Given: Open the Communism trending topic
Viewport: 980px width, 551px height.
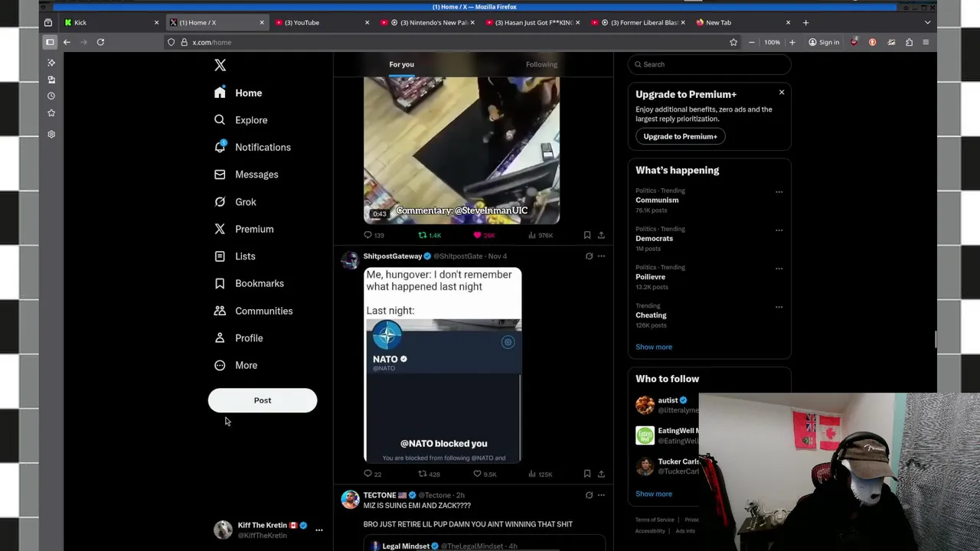Looking at the screenshot, I should pos(657,200).
